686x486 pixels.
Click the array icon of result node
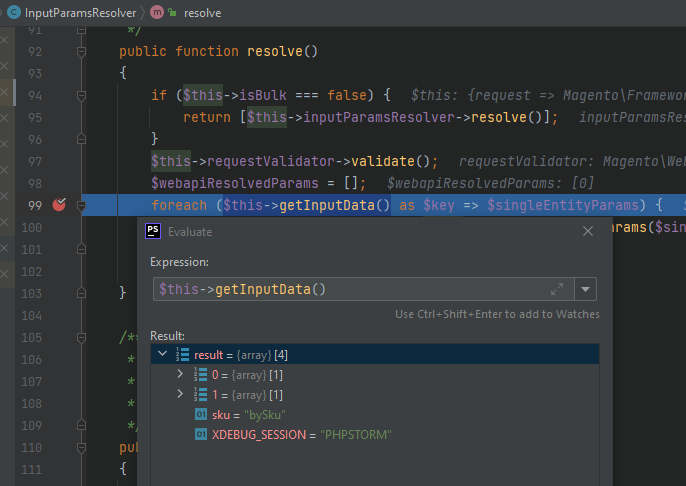182,354
